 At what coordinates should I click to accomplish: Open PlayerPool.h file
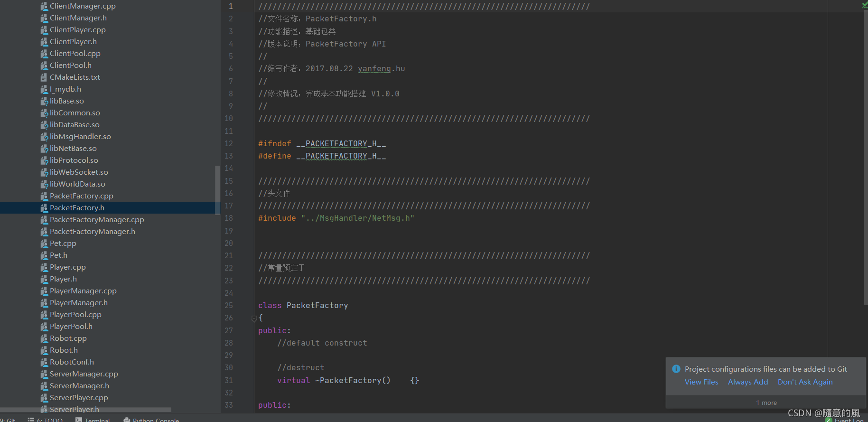71,327
